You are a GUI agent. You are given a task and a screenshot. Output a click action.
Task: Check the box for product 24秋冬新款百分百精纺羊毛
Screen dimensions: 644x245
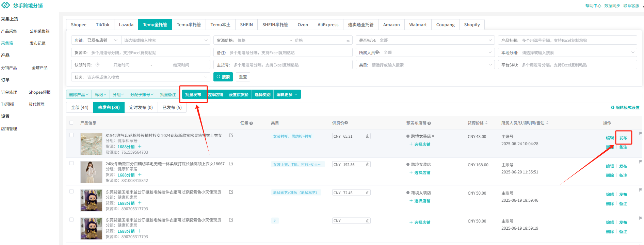[x=71, y=163]
